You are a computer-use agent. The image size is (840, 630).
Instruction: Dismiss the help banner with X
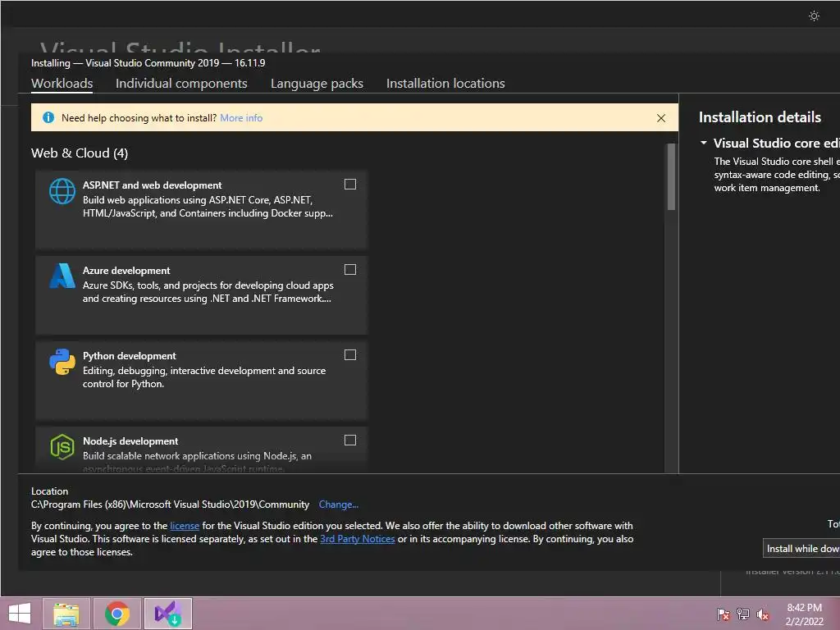point(661,118)
